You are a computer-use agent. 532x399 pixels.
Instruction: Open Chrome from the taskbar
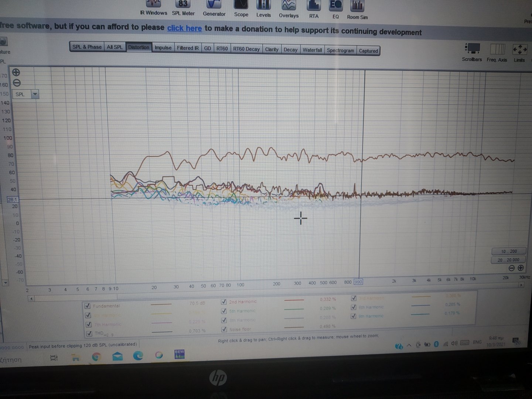click(96, 357)
